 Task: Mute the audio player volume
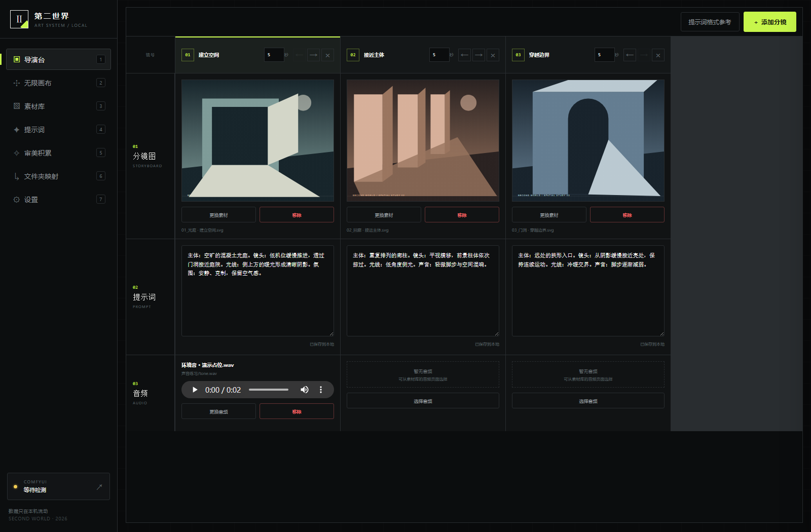pyautogui.click(x=304, y=390)
